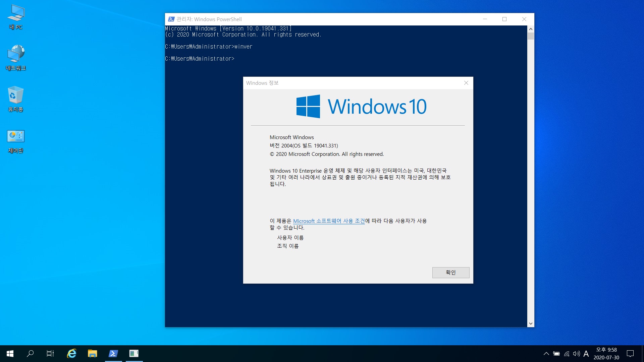
Task: Switch to PowerShell taskbar icon
Action: [x=113, y=354]
